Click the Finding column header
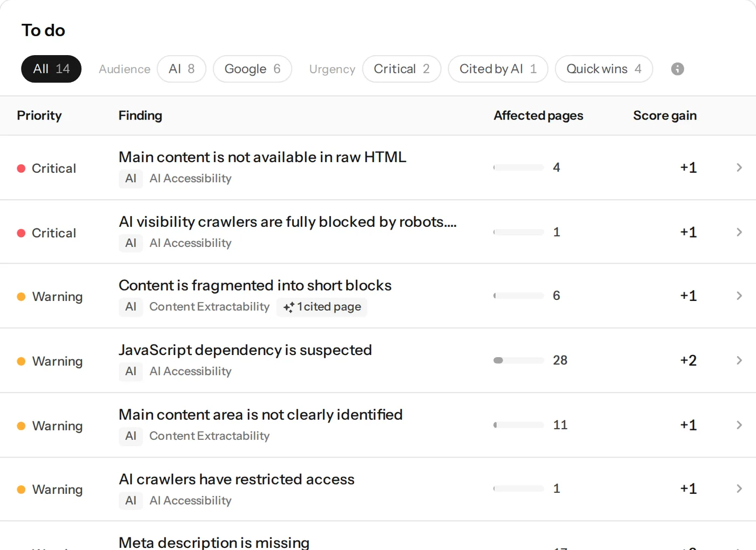 pos(140,116)
